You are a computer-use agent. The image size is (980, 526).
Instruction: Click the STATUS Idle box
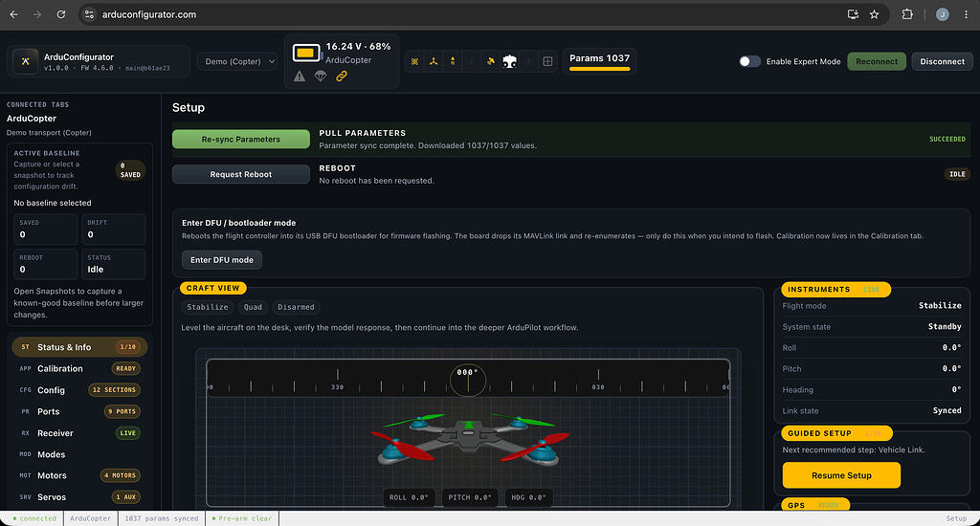click(113, 264)
